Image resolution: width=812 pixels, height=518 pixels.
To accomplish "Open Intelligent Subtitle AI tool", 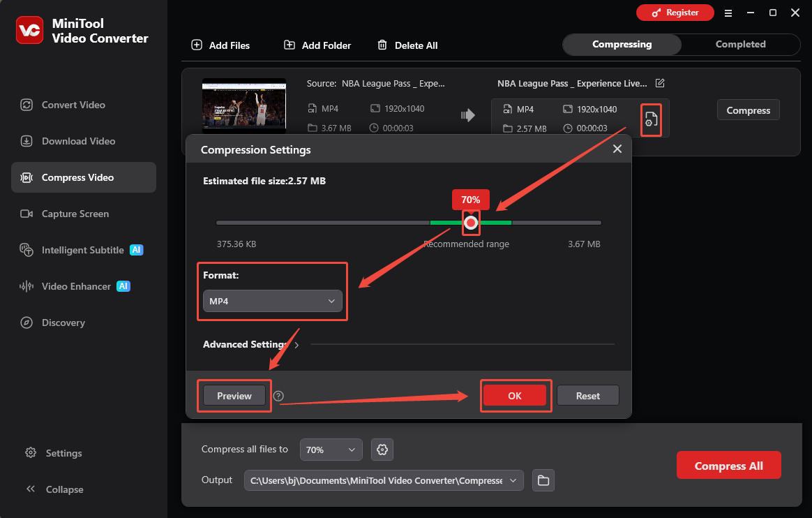I will click(x=84, y=250).
